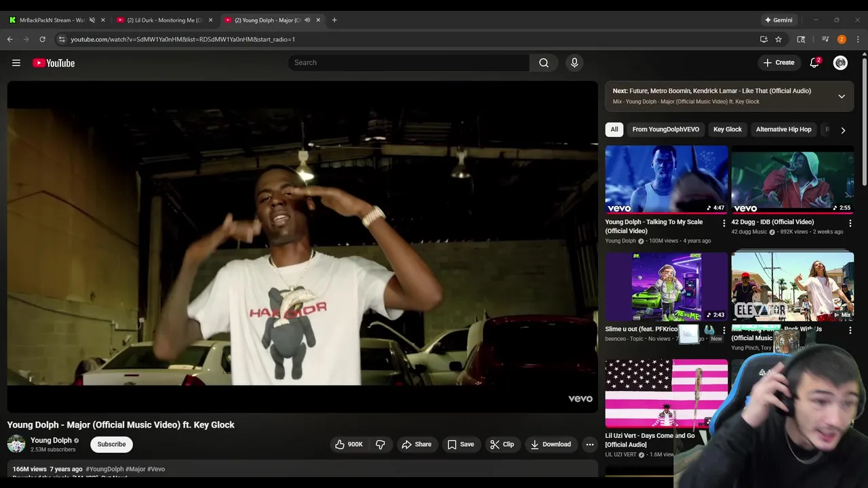The image size is (868, 488).
Task: Open the Elevator mix thumbnail
Action: tap(792, 286)
